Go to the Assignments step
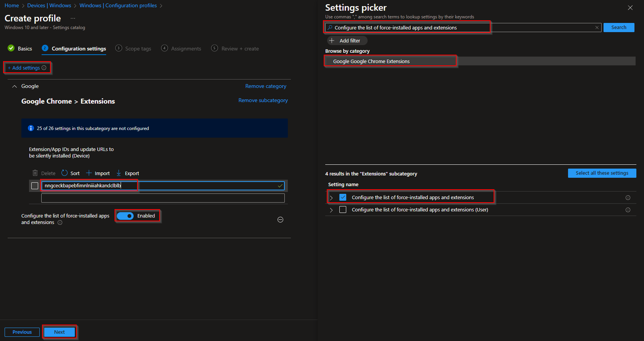This screenshot has height=341, width=644. pyautogui.click(x=181, y=49)
